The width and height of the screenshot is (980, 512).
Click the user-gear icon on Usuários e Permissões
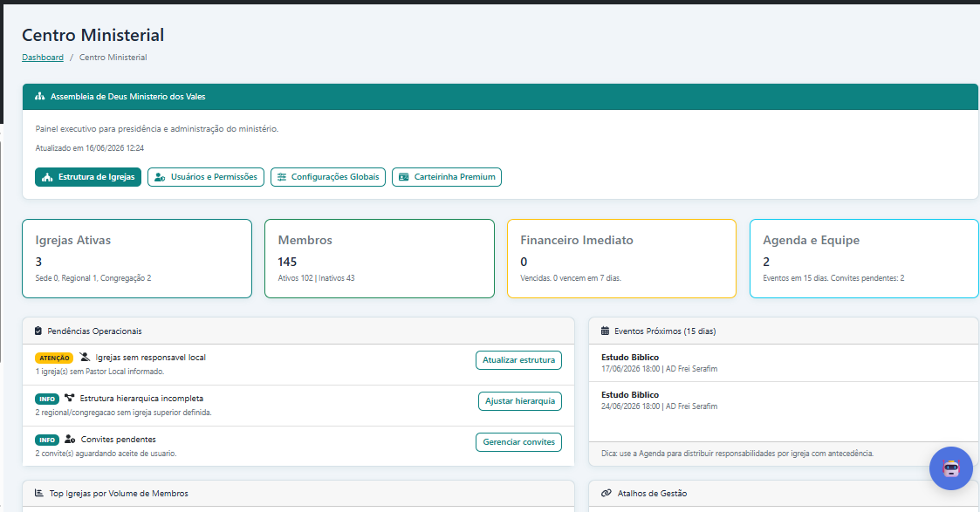pos(160,177)
